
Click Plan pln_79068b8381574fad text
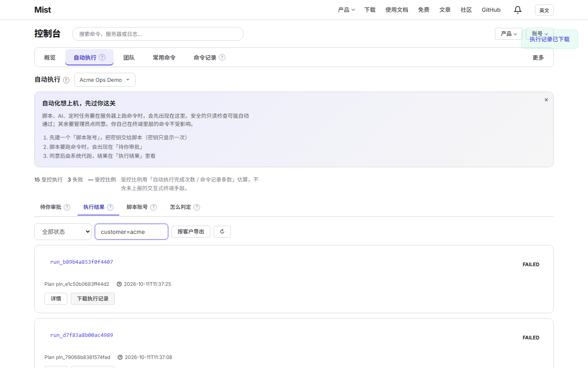pyautogui.click(x=77, y=357)
